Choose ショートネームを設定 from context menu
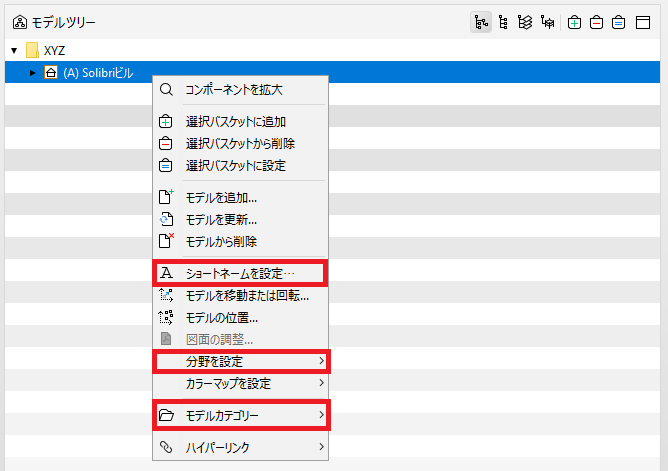668x471 pixels. [241, 273]
